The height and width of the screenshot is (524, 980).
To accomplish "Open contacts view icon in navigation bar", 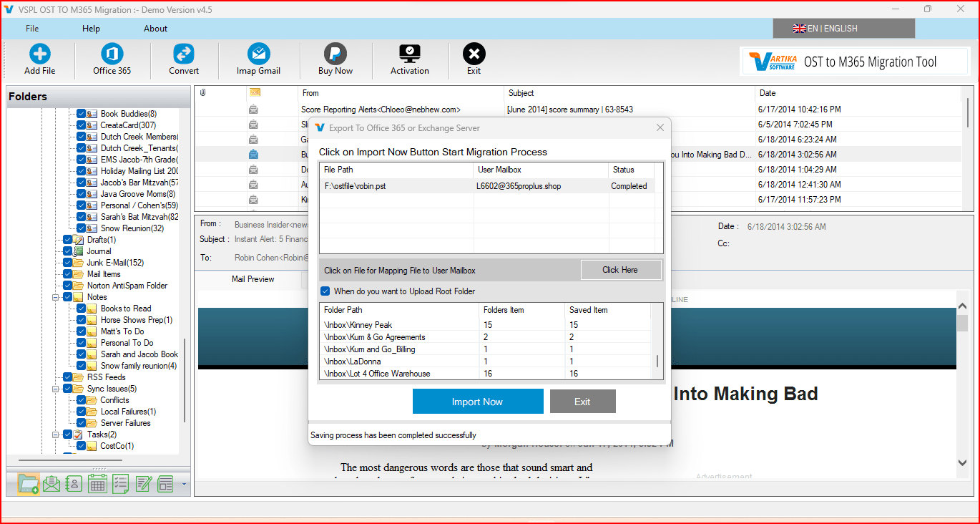I will click(x=74, y=484).
